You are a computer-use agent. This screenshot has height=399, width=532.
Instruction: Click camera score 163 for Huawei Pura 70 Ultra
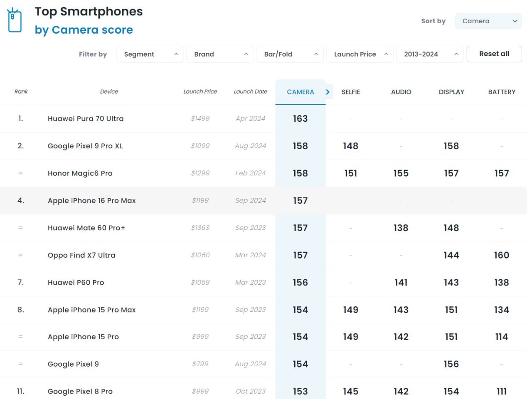point(300,118)
